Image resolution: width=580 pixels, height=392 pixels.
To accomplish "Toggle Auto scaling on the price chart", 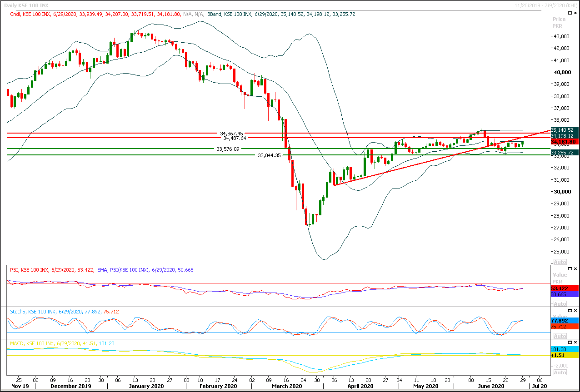I will click(x=560, y=262).
